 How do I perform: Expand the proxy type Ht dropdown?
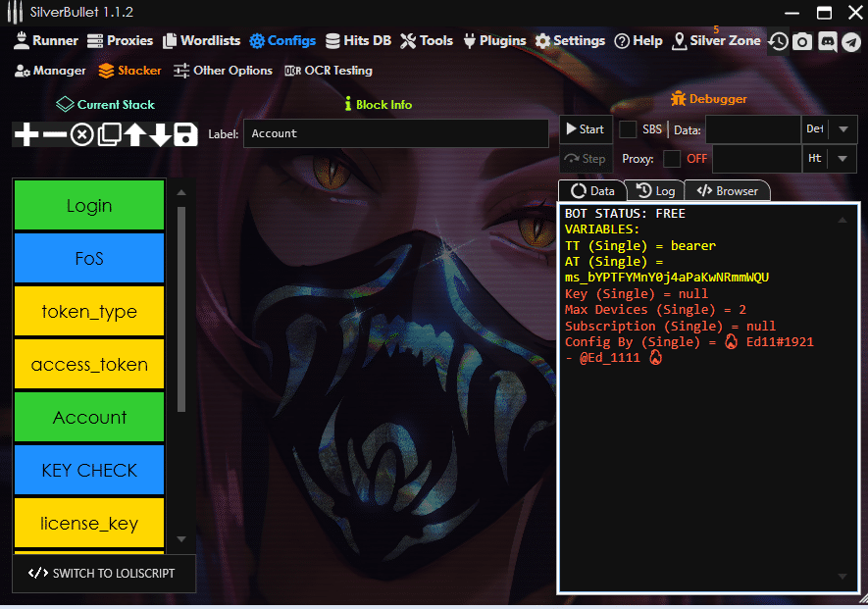tap(842, 159)
